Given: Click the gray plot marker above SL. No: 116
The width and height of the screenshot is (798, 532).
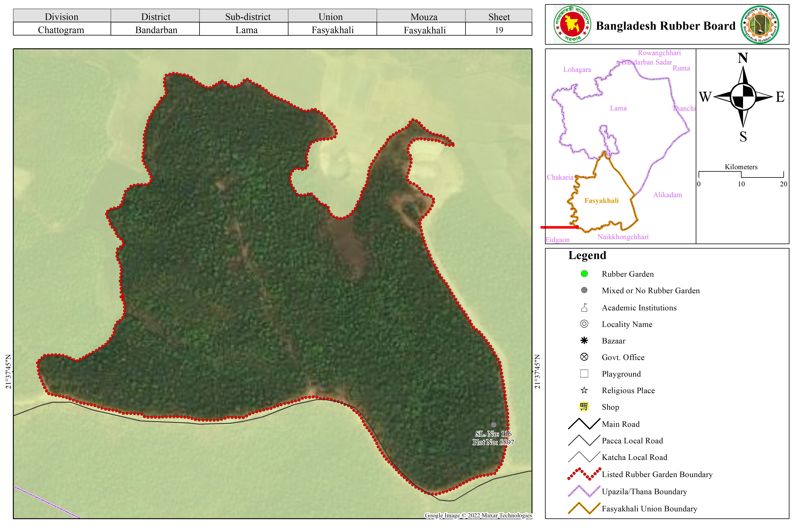Looking at the screenshot, I should (494, 425).
